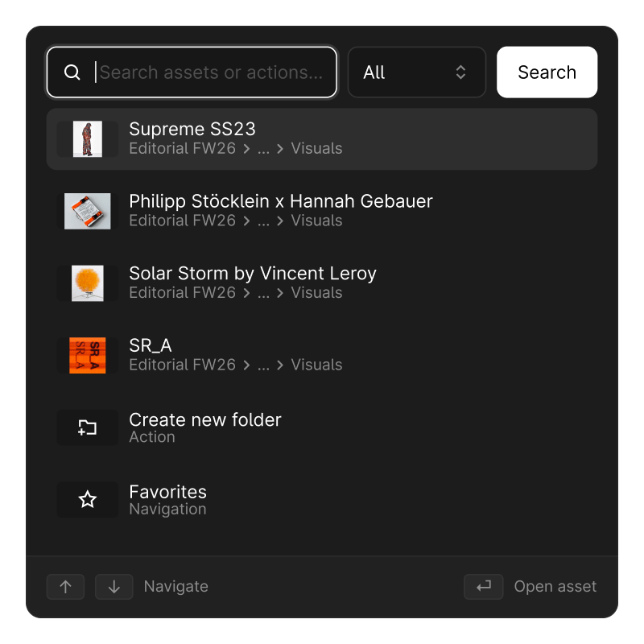Open the All filter dropdown
The image size is (644, 644).
click(417, 72)
